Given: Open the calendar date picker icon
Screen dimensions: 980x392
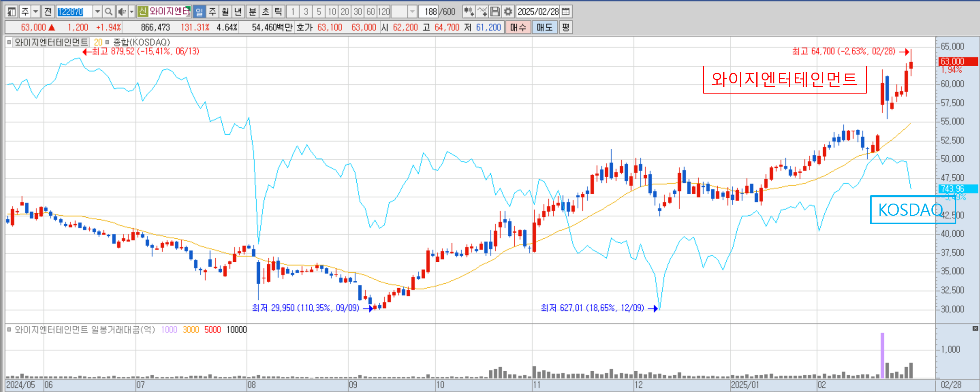Looking at the screenshot, I should click(x=566, y=12).
